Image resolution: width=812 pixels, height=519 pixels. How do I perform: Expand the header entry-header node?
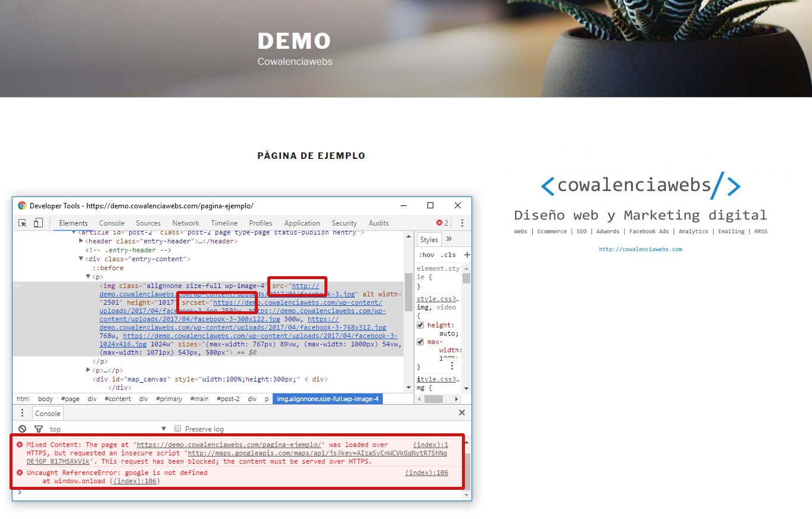pyautogui.click(x=82, y=241)
